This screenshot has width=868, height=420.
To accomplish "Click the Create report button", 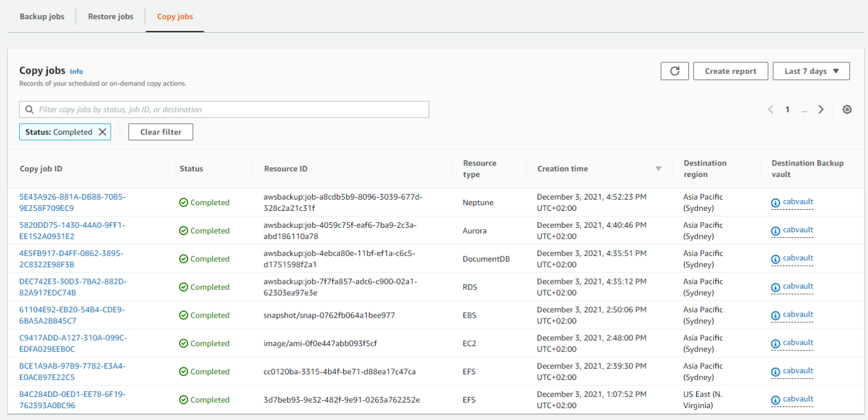I will 731,71.
